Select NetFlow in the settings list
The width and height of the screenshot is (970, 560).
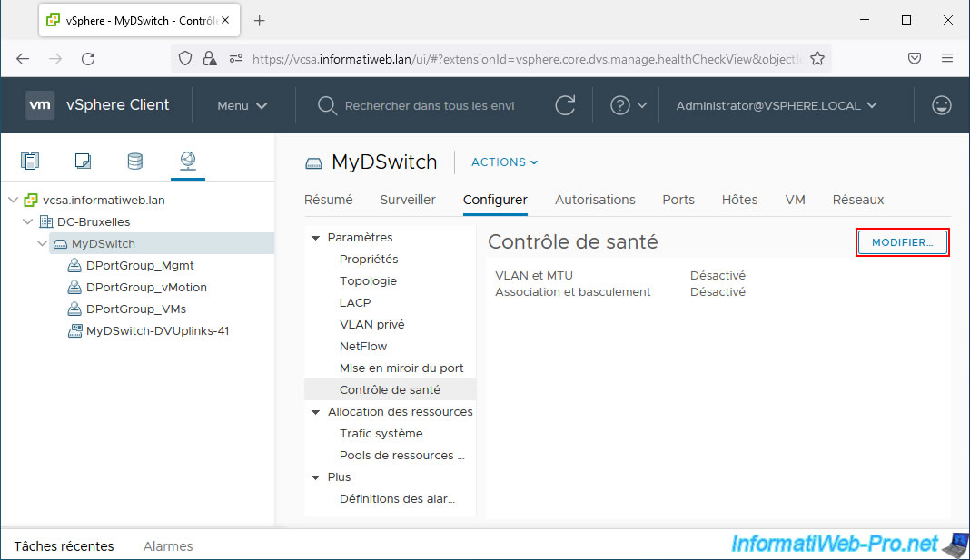363,346
